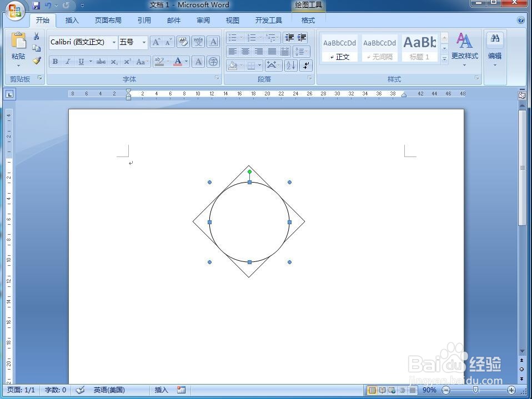Switch to the 插入 ribbon tab
This screenshot has width=532, height=399.
pos(72,20)
